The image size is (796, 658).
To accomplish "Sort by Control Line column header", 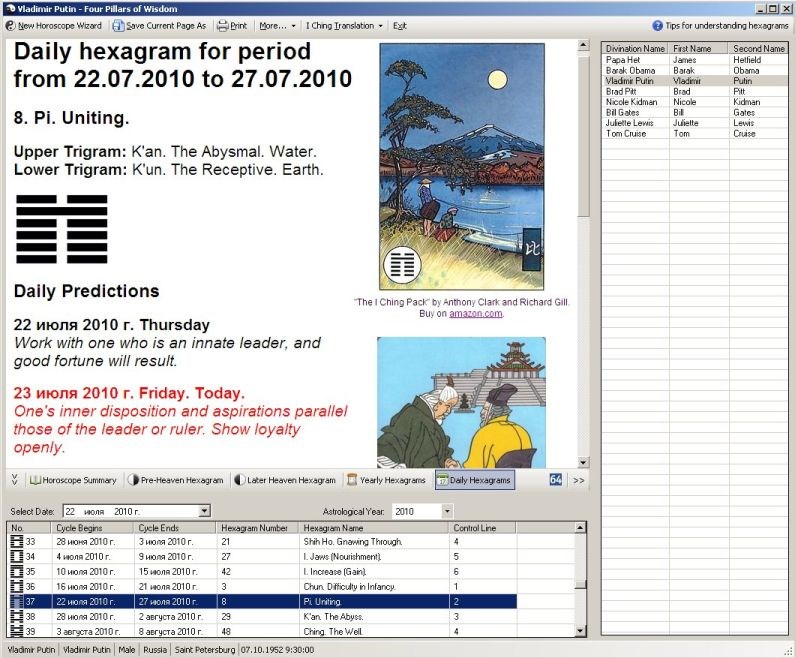I will [483, 528].
